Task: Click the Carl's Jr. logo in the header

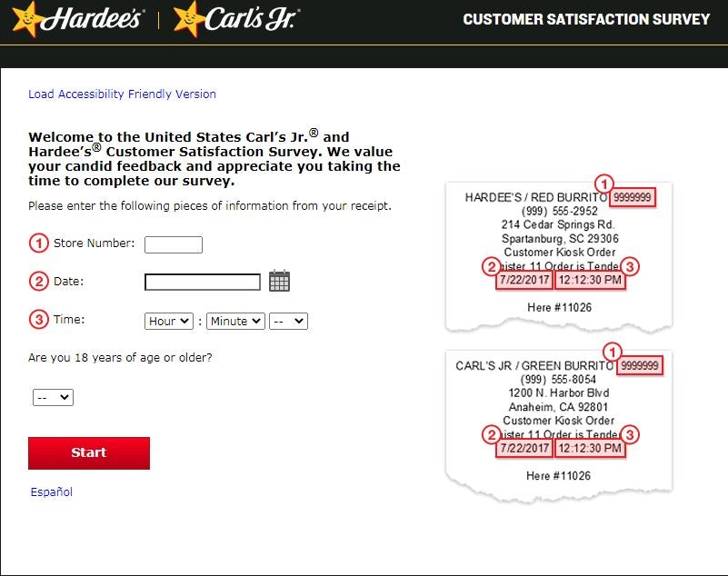Action: click(236, 19)
